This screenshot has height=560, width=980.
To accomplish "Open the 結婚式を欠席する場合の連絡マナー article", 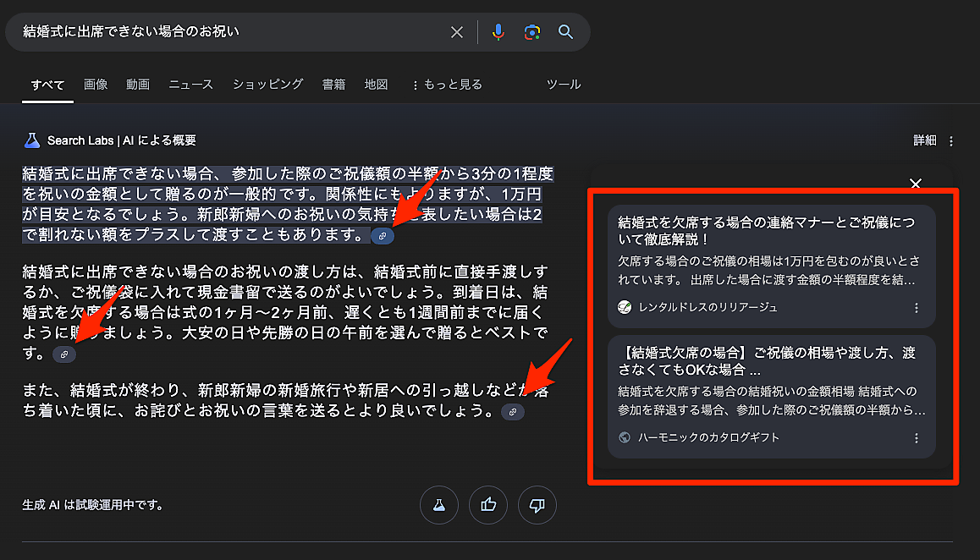I will pos(766,231).
